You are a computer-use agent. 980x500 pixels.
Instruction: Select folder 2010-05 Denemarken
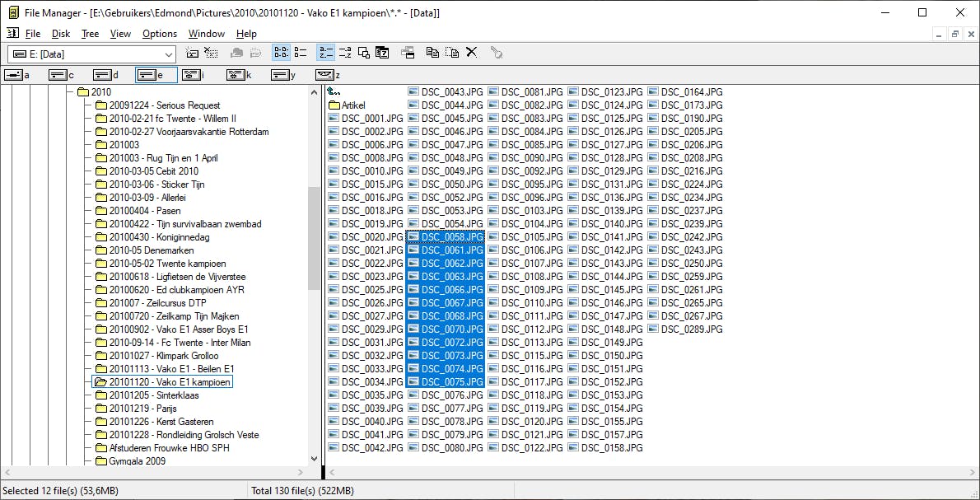(x=144, y=250)
